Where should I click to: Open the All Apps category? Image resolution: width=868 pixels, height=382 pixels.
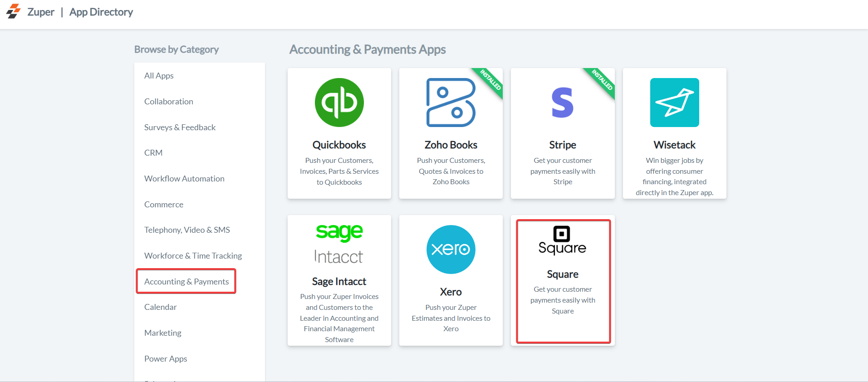point(159,76)
